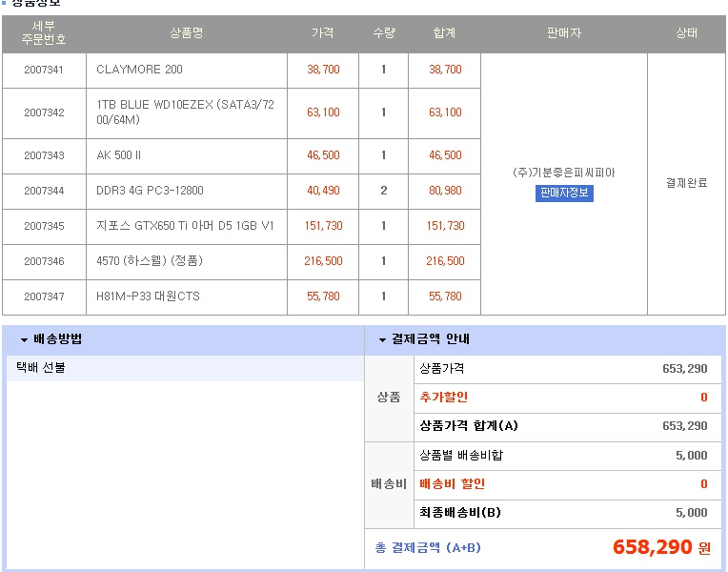Click the 상태 column header
Image resolution: width=728 pixels, height=572 pixels.
686,32
